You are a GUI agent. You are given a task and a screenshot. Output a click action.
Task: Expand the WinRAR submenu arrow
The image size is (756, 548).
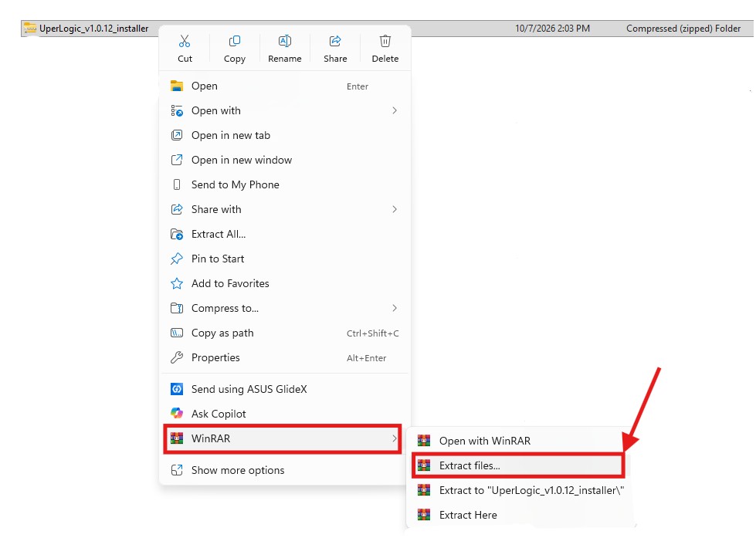(x=395, y=438)
